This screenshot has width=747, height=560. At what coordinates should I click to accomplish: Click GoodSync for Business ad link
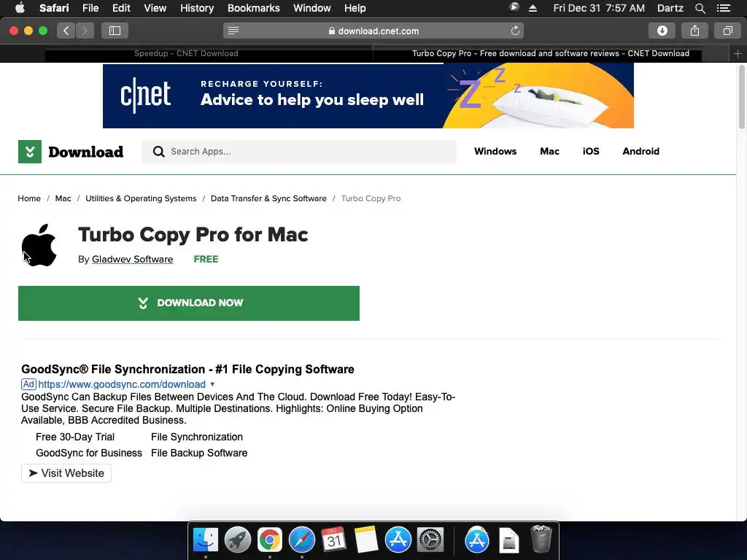tap(88, 453)
